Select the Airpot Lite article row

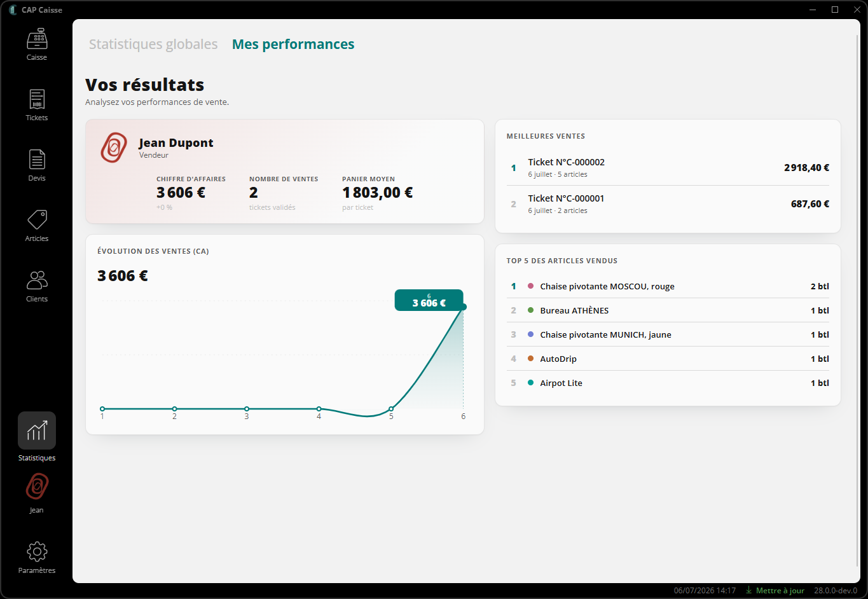pos(668,383)
